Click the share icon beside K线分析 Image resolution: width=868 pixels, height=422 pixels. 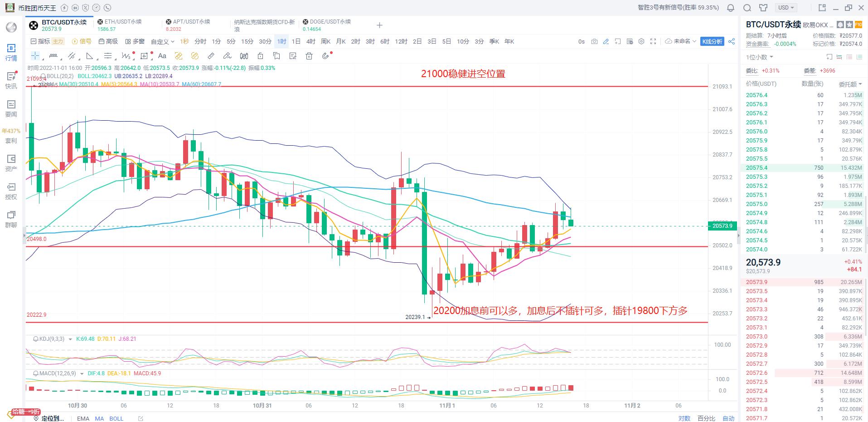732,41
